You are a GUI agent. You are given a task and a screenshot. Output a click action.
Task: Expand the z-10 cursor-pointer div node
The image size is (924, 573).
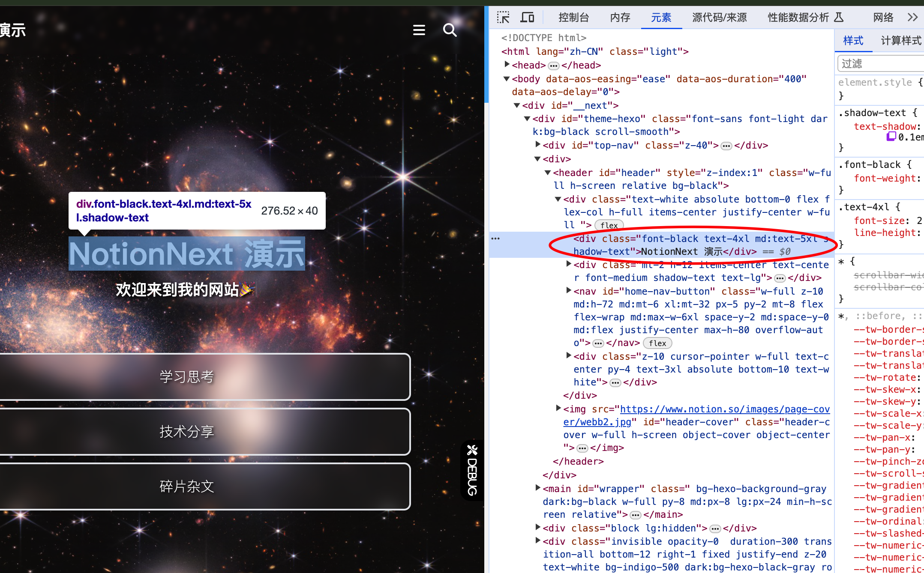coord(569,355)
